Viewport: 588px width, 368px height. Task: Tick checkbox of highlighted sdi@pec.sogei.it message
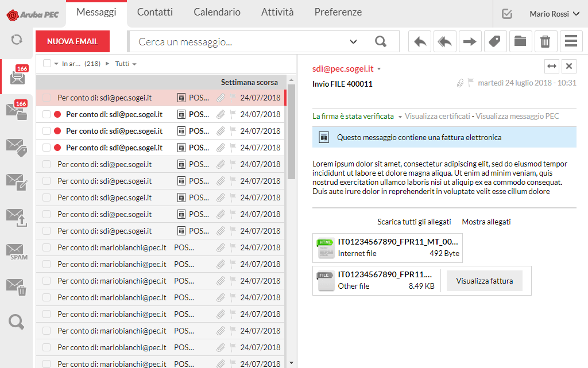pos(47,98)
